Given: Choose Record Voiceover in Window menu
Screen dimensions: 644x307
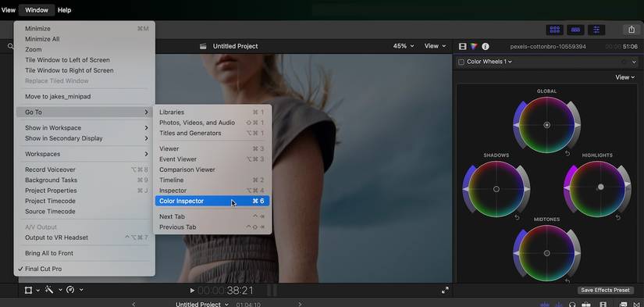Looking at the screenshot, I should coord(84,170).
